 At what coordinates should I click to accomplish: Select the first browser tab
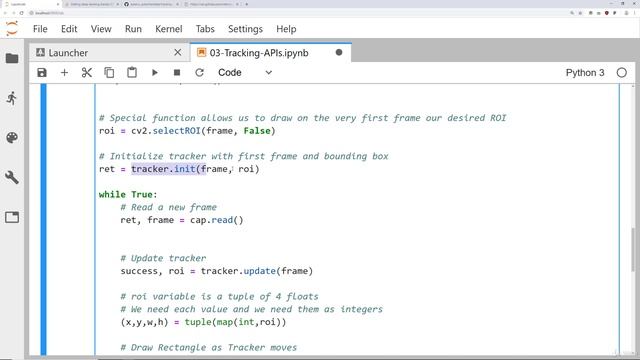31,4
